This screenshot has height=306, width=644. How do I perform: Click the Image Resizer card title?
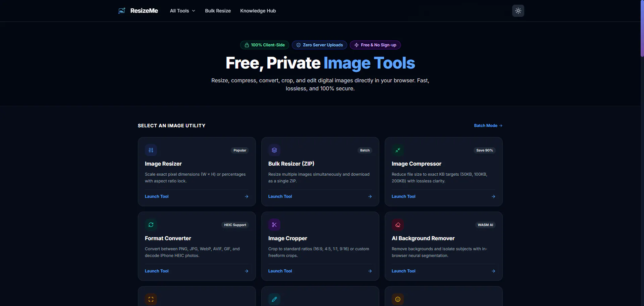(x=163, y=164)
